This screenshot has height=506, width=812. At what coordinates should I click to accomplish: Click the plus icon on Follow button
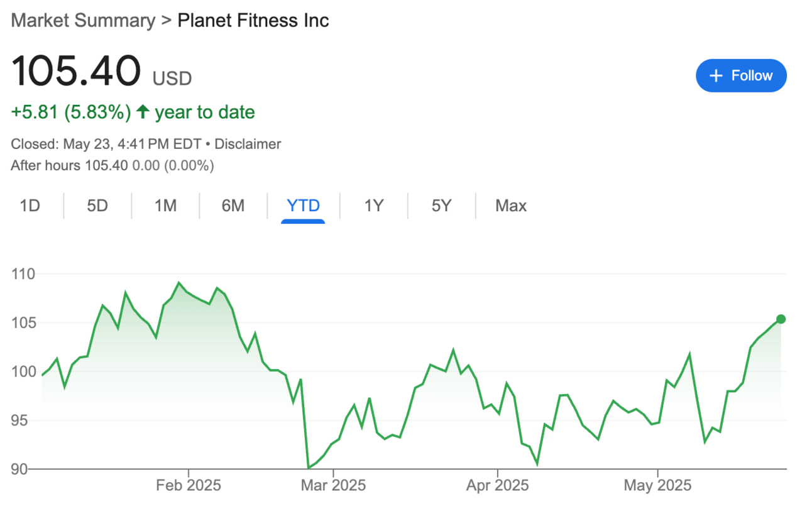pyautogui.click(x=716, y=76)
